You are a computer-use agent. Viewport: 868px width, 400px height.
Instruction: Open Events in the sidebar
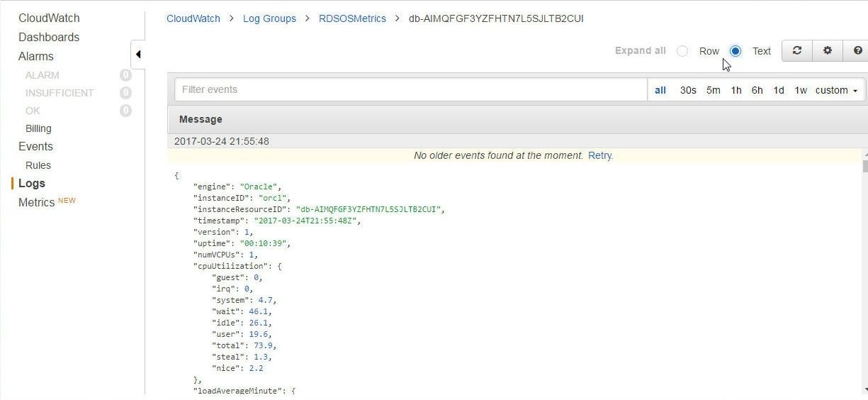(35, 146)
